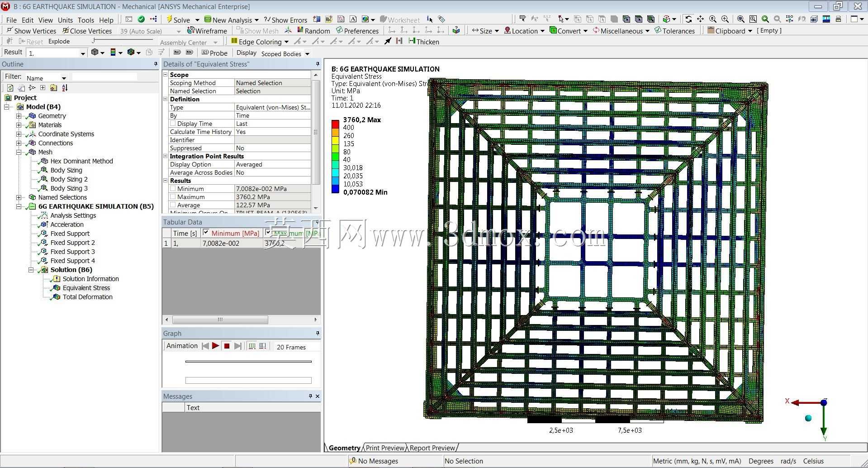Viewport: 868px width, 468px height.
Task: Expand the Named Selections tree node
Action: pyautogui.click(x=19, y=197)
